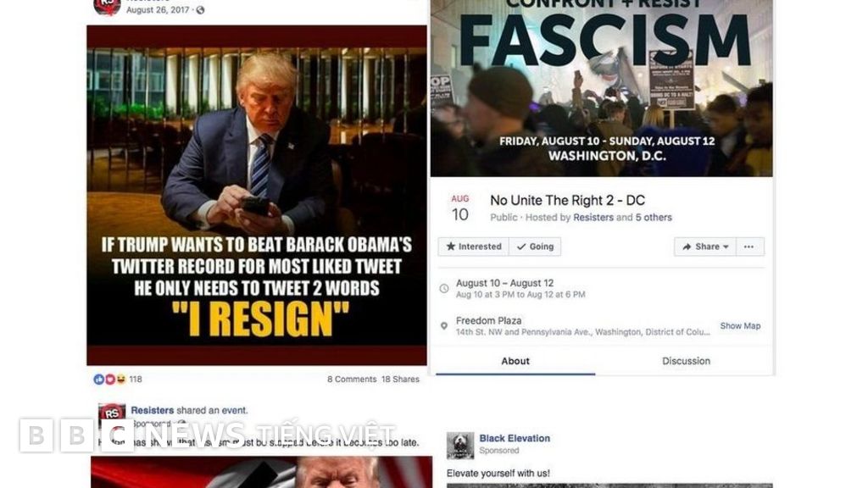Screen dimensions: 868x488
Task: Open the Share dropdown menu
Action: (x=705, y=247)
